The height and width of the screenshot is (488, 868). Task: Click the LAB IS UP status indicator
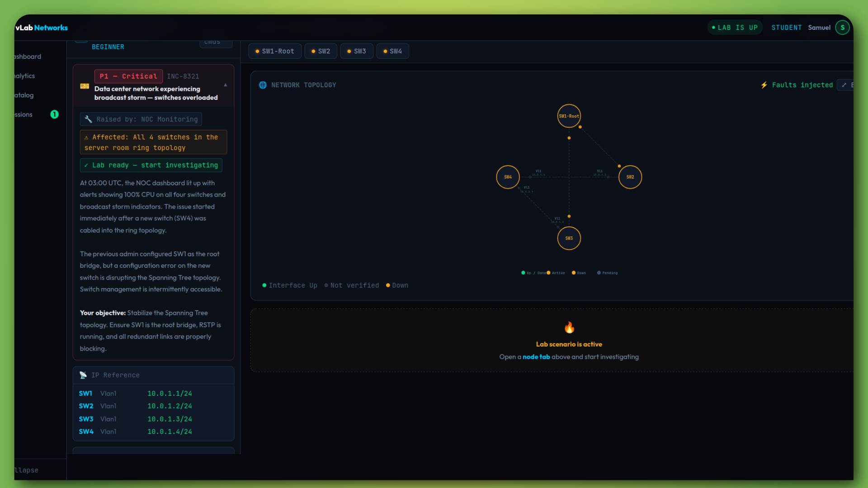pos(735,27)
